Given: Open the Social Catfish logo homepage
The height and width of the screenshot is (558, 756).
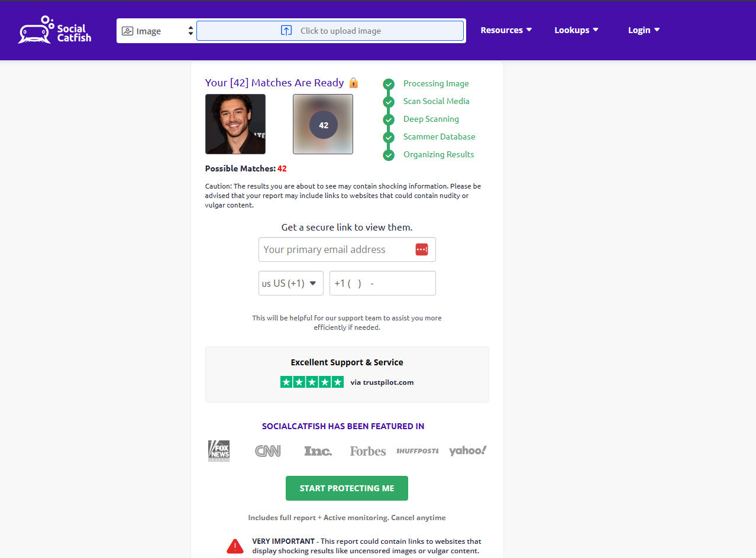Looking at the screenshot, I should [54, 31].
